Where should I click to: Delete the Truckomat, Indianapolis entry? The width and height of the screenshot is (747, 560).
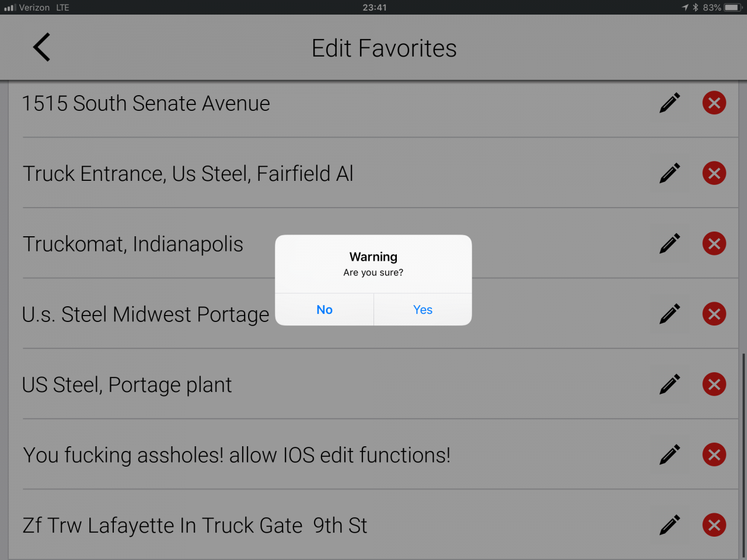coord(714,243)
